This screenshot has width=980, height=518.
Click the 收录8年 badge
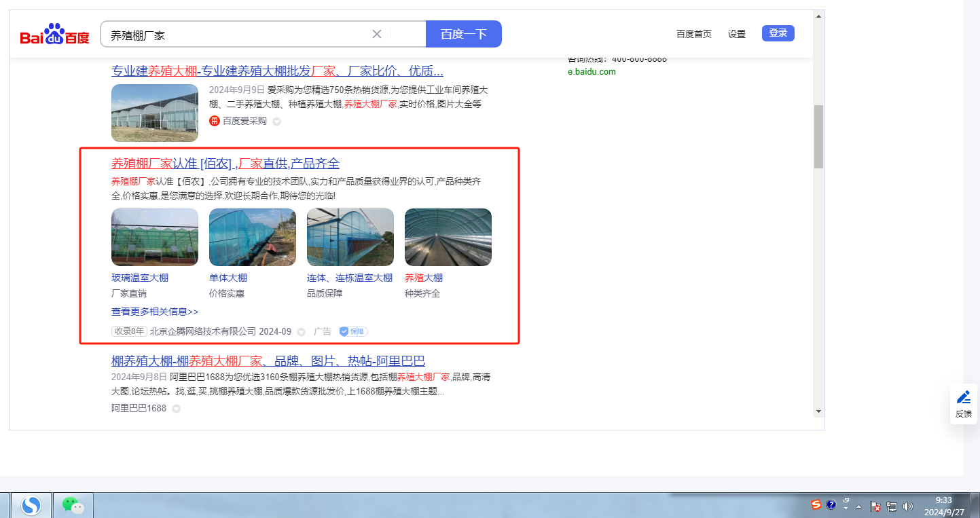point(129,331)
